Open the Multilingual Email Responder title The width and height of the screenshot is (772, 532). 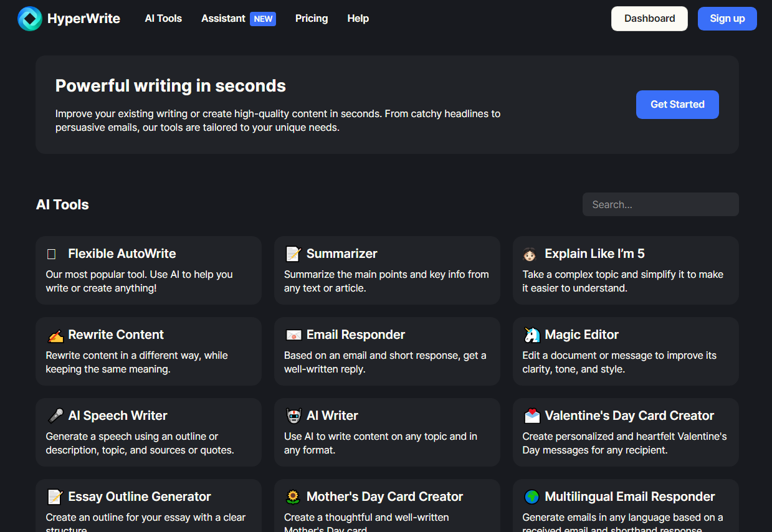(630, 496)
